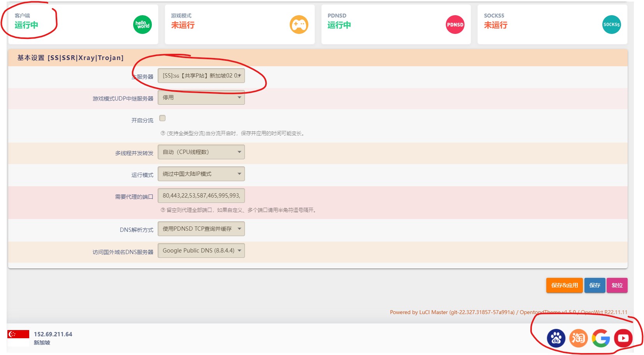The height and width of the screenshot is (355, 644).
Task: Open the 游戏模式UDP中继服务器 dropdown
Action: click(201, 97)
